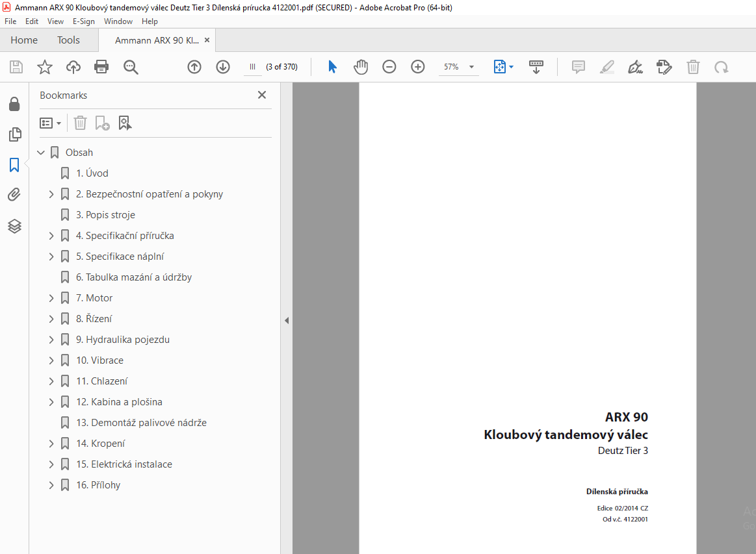756x554 pixels.
Task: Go to the previous page arrow
Action: tap(194, 67)
